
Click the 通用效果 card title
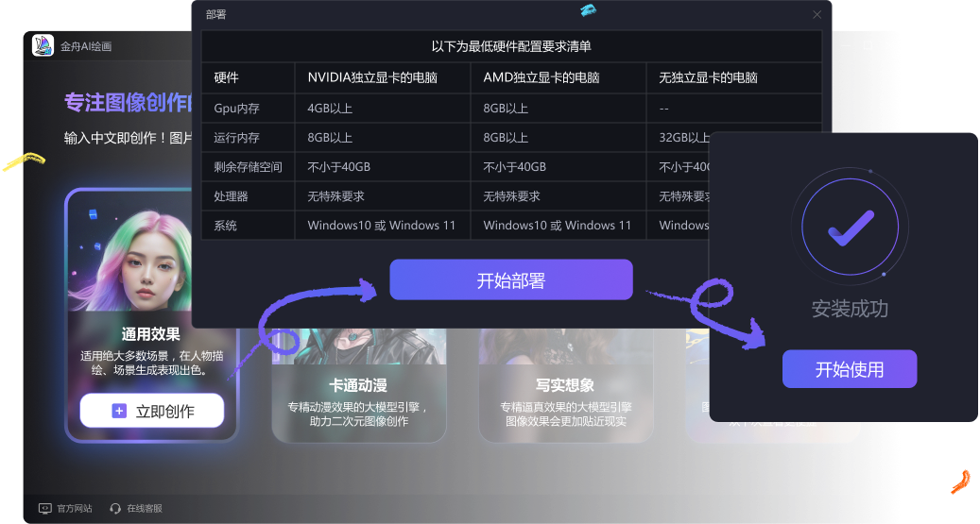click(150, 334)
